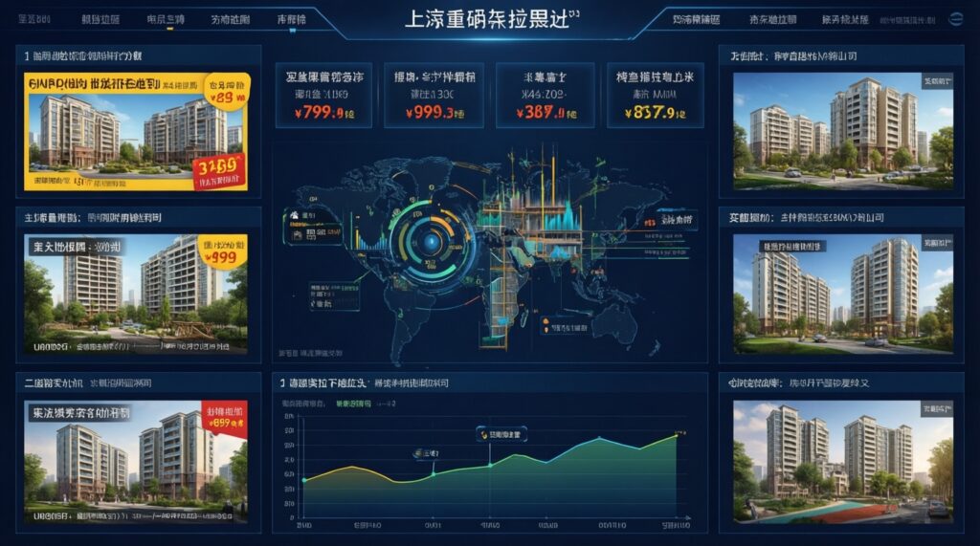This screenshot has height=546, width=980.
Task: Click the tooltip label on line chart peak
Action: tap(504, 434)
